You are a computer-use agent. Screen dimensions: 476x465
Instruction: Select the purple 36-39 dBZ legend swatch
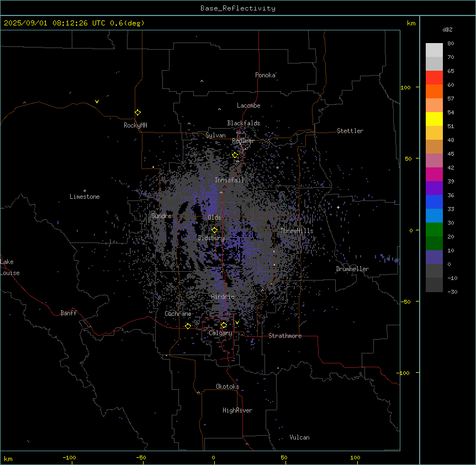tap(434, 188)
